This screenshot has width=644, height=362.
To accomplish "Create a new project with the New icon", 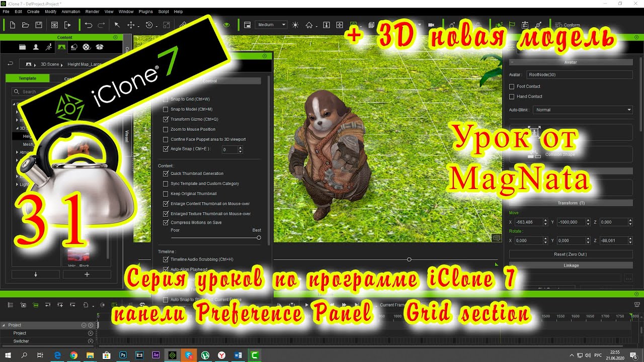I will [x=13, y=25].
